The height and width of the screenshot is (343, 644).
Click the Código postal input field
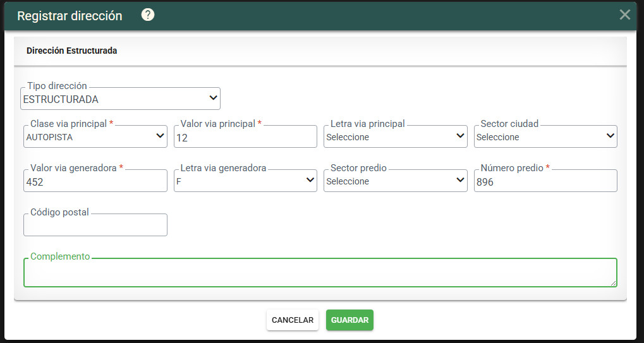pos(95,225)
